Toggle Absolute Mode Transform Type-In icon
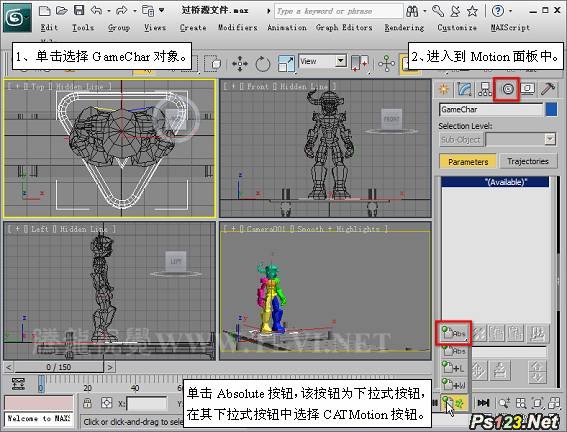The image size is (567, 432). coord(107,403)
